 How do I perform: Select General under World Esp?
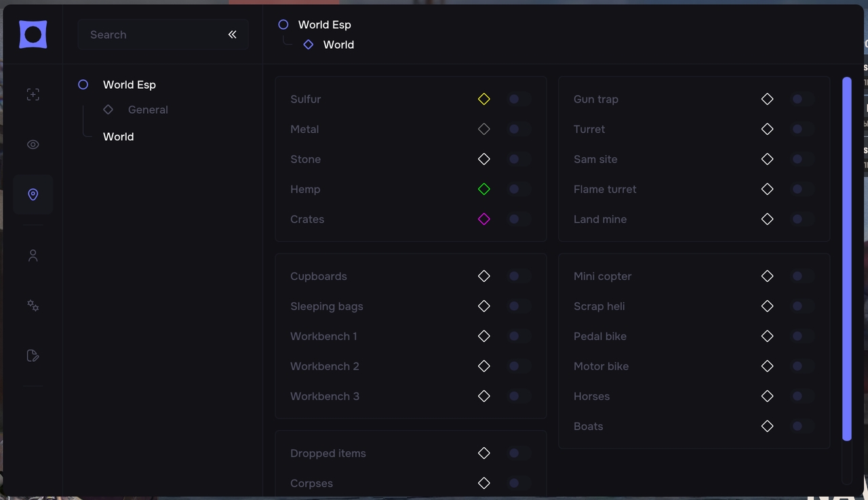pos(148,110)
